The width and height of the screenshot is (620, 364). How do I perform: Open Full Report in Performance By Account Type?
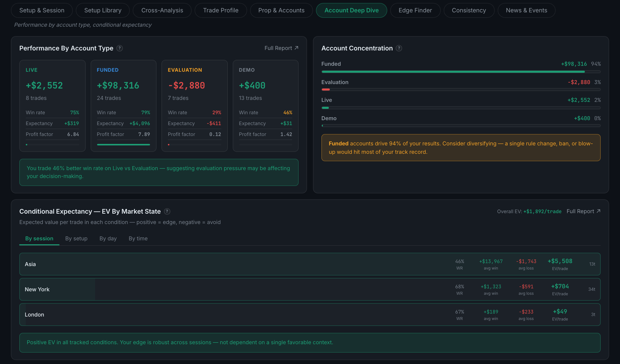[281, 48]
